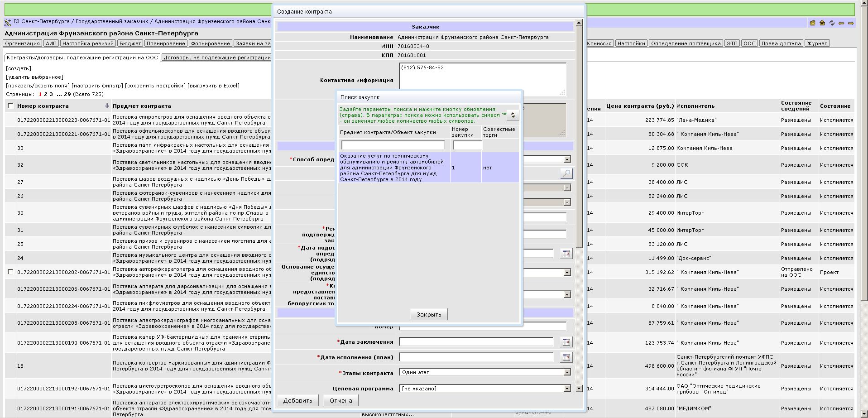Click the magnifier search icon in contract form
This screenshot has height=418, width=868.
(566, 173)
